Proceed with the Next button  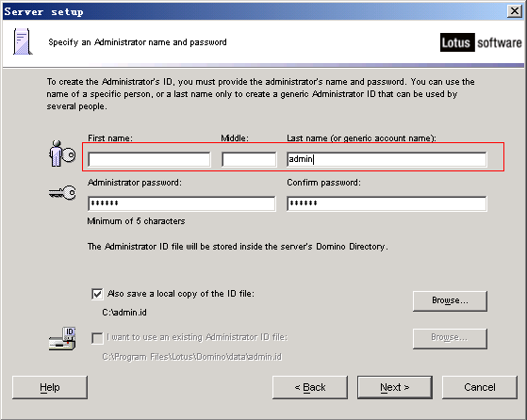[x=395, y=387]
